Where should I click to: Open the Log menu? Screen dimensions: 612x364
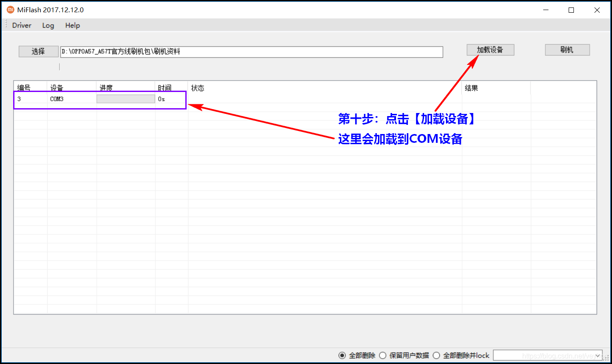pyautogui.click(x=48, y=25)
